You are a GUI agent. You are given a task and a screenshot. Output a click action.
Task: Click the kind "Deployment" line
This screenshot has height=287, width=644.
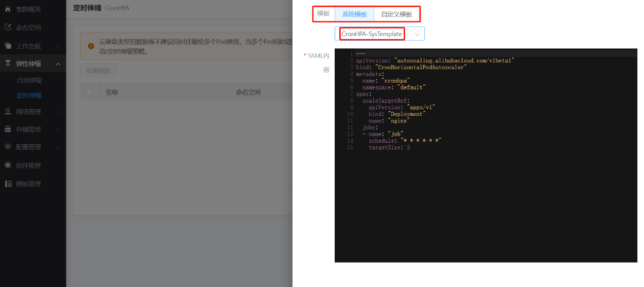click(x=397, y=114)
